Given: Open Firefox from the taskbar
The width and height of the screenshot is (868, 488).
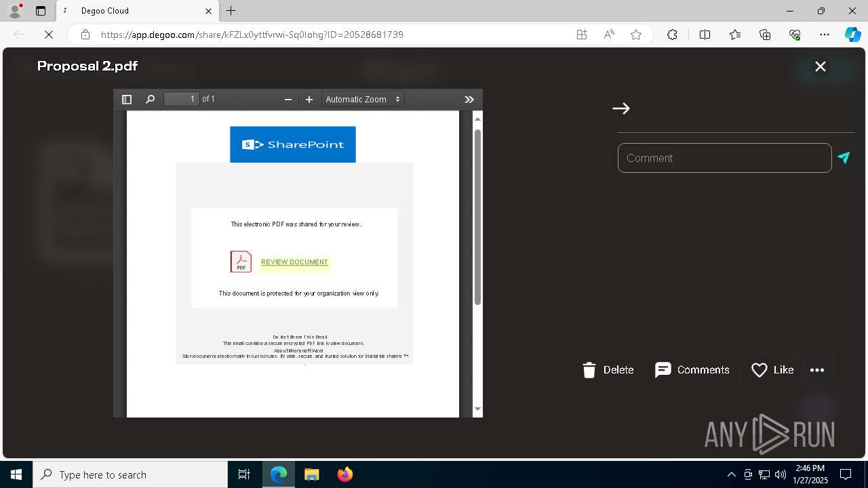Looking at the screenshot, I should point(344,474).
